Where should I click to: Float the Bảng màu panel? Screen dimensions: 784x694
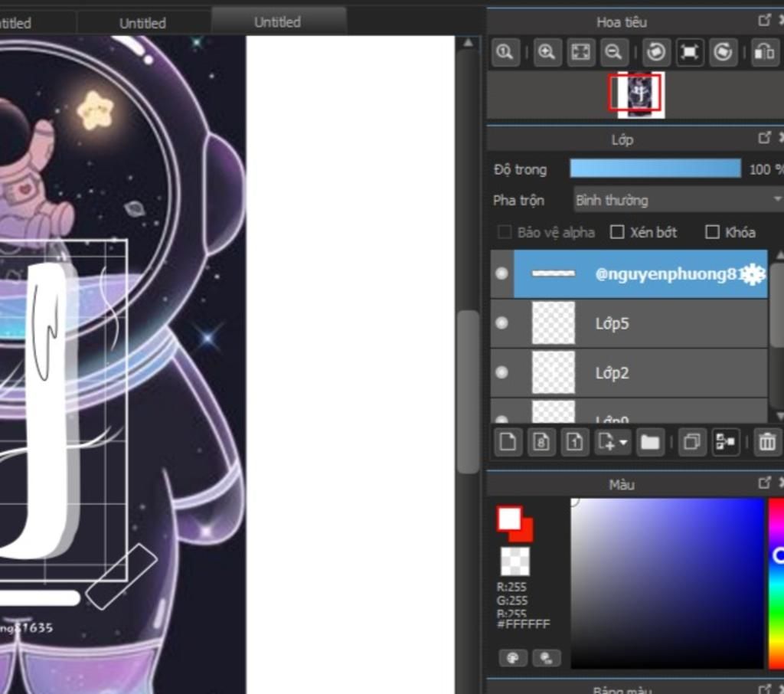point(765,689)
